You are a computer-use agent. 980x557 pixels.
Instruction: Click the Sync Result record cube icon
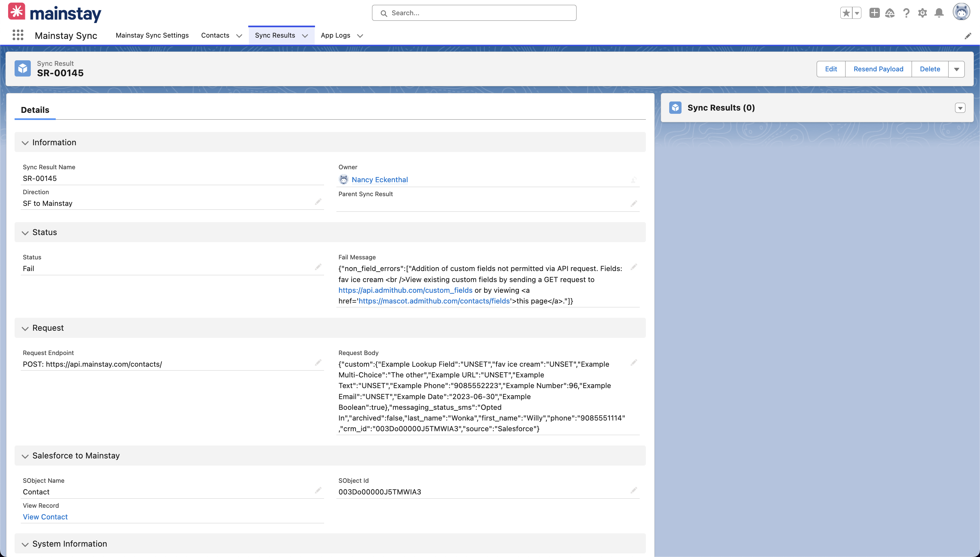[23, 68]
